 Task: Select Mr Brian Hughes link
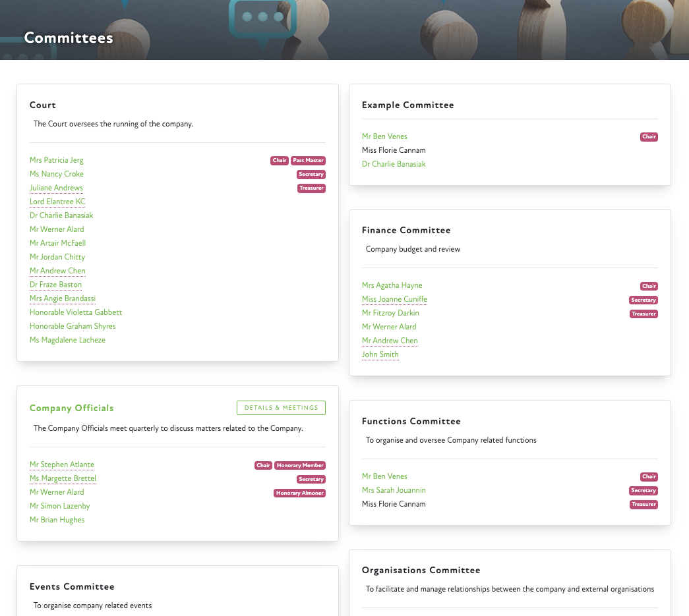point(57,520)
